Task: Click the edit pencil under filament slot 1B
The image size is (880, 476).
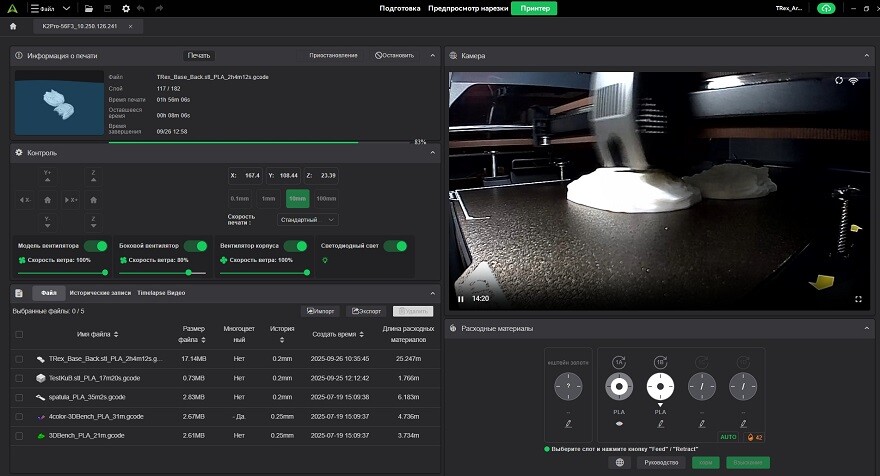Action: point(660,426)
